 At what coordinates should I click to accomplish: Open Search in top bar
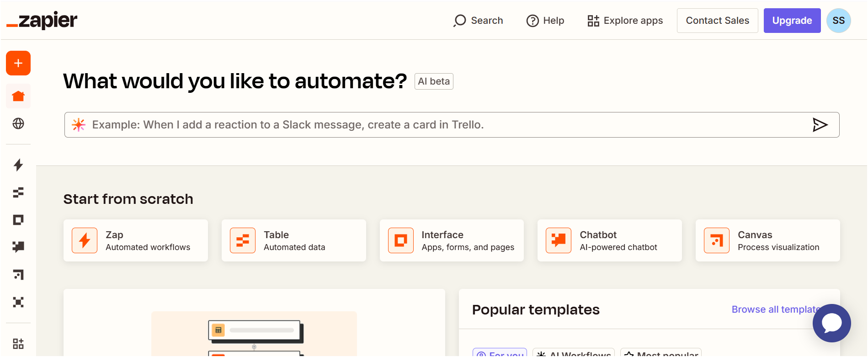point(478,21)
